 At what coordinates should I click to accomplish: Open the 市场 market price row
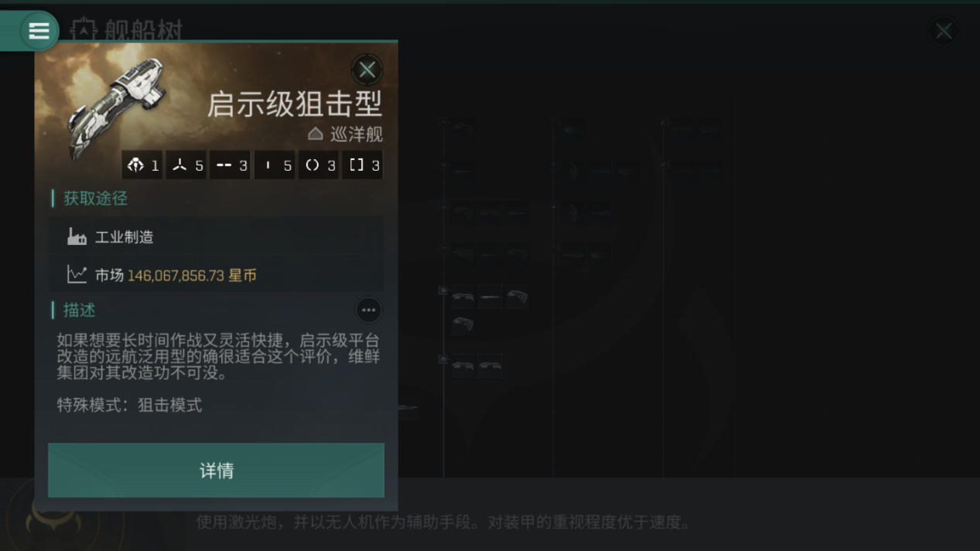pyautogui.click(x=216, y=274)
